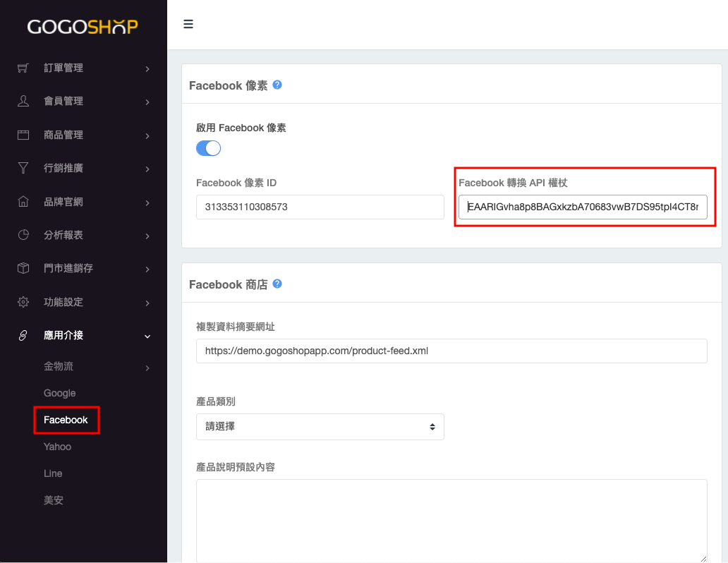The image size is (728, 563).
Task: Click the 產品類別 label
Action: pos(216,401)
